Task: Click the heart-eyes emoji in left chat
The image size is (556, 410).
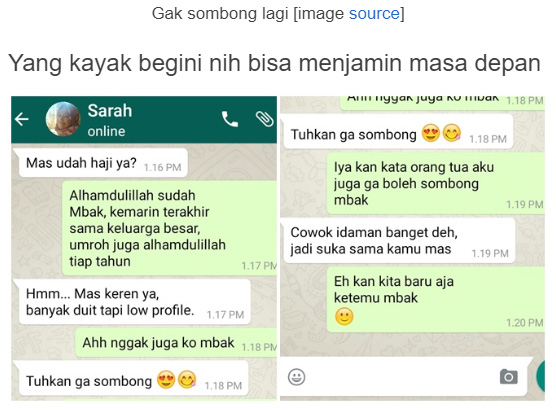Action: [x=166, y=379]
